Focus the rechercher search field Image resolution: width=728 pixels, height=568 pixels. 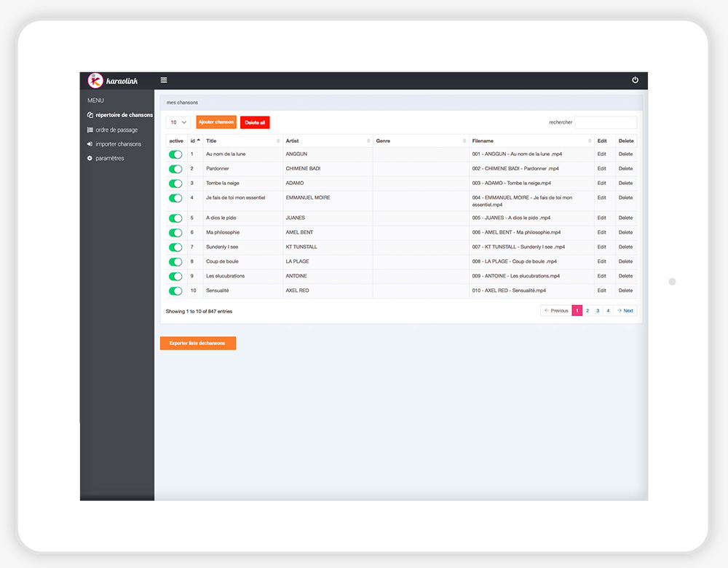pos(606,122)
